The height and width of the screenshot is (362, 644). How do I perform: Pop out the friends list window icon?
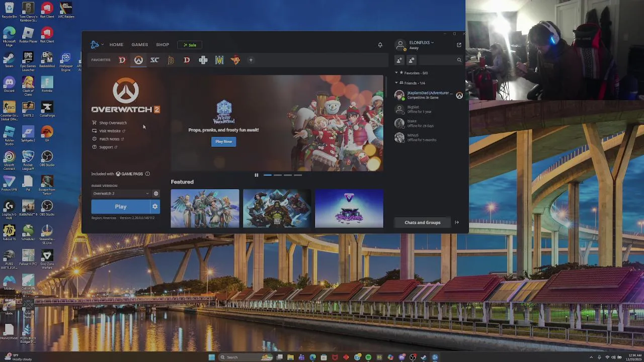coord(459,45)
